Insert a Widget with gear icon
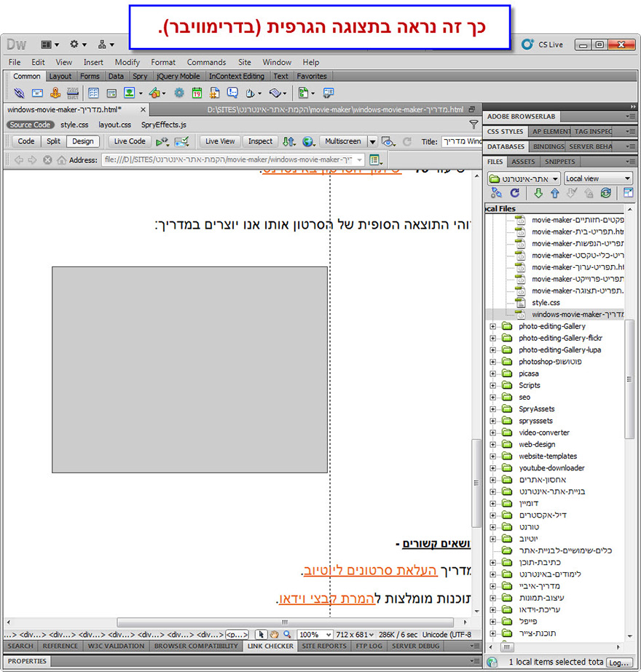The image size is (641, 672). (x=179, y=92)
